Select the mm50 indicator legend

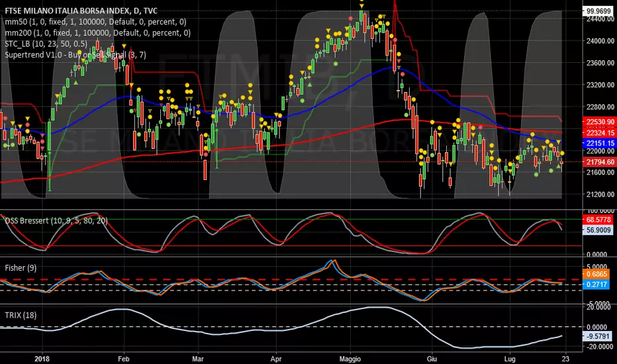tap(95, 22)
